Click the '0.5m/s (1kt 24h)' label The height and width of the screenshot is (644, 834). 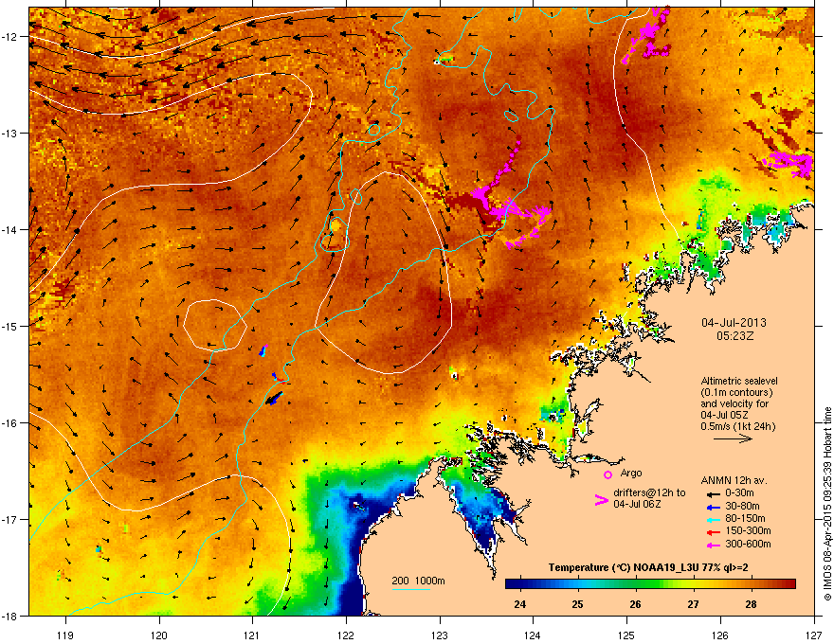[x=737, y=426]
